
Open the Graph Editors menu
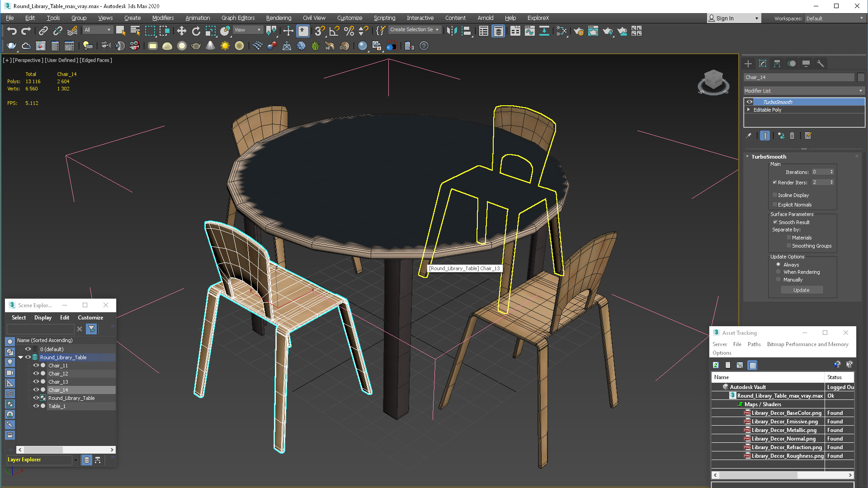[x=238, y=18]
